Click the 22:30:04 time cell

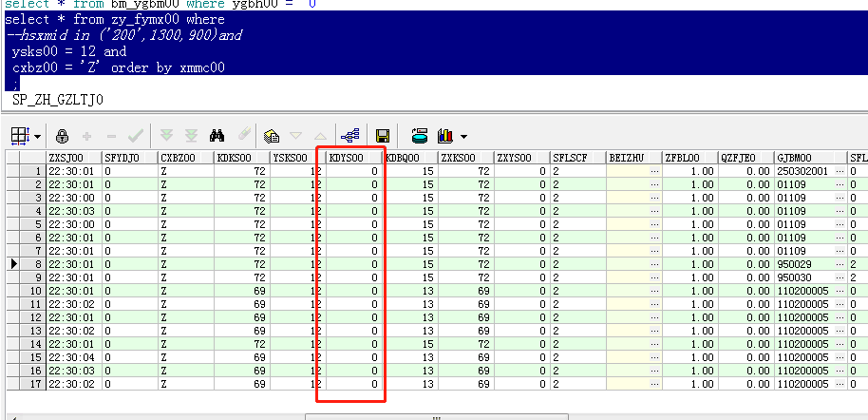(74, 357)
